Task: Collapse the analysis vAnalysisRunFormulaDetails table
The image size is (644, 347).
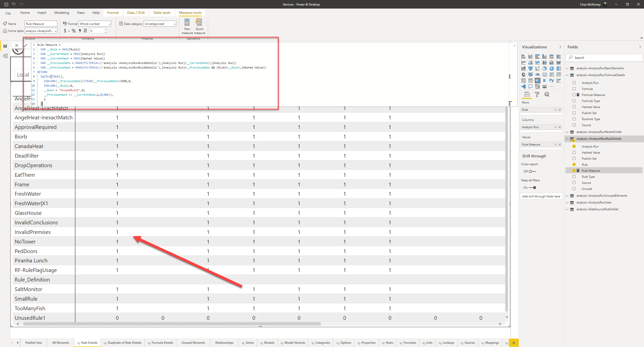Action: [x=567, y=75]
